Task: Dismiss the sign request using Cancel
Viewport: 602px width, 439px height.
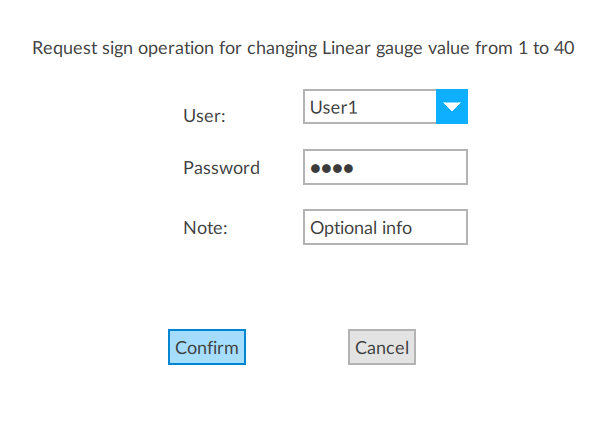Action: (x=381, y=348)
